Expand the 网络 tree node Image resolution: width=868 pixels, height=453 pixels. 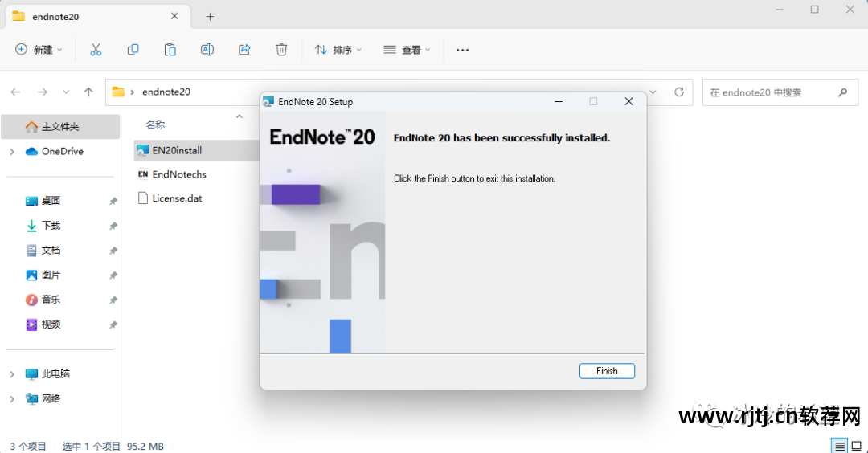point(12,399)
